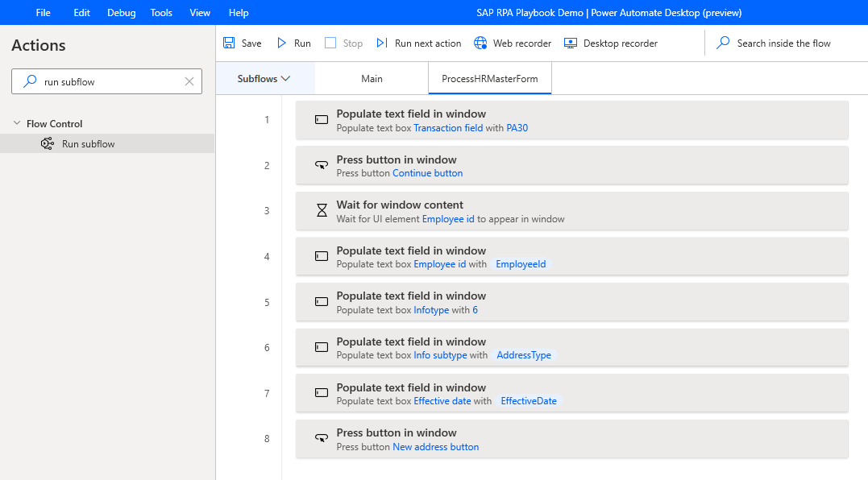
Task: Click text field icon of step 5
Action: (322, 301)
